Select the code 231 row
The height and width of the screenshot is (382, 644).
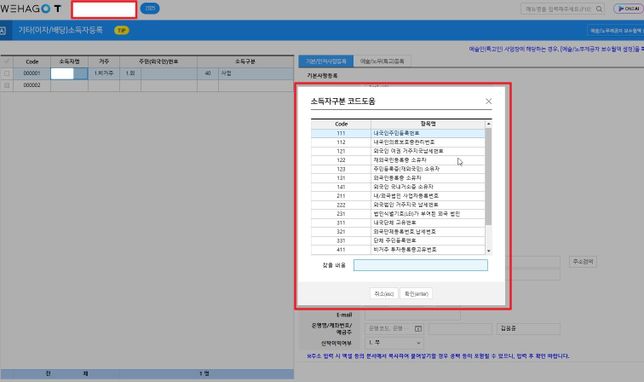click(398, 214)
